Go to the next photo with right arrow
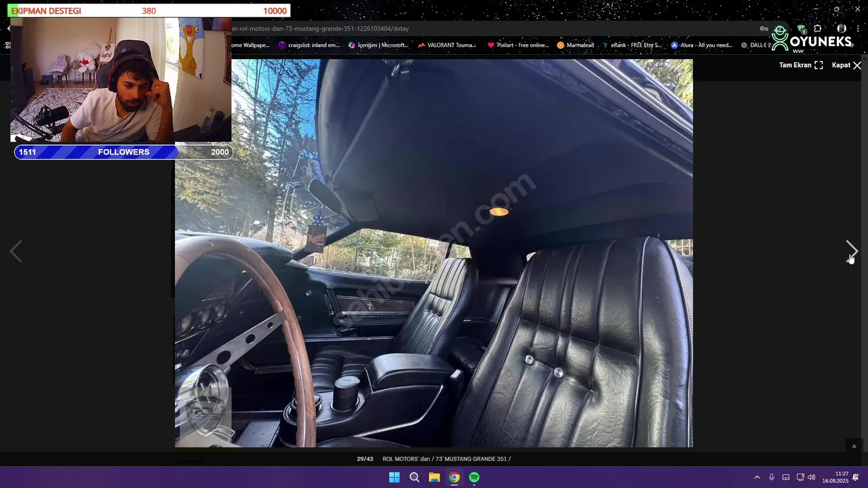The image size is (868, 488). coord(852,251)
